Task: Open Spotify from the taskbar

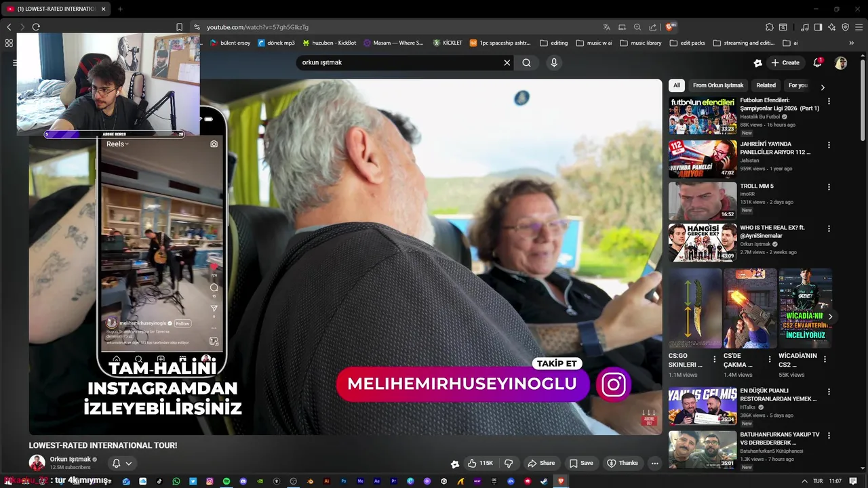Action: tap(226, 481)
